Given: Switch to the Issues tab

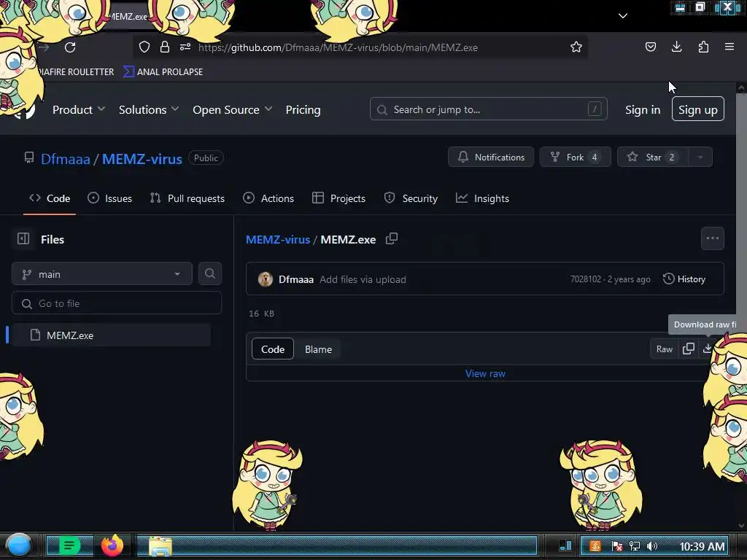Looking at the screenshot, I should tap(109, 198).
